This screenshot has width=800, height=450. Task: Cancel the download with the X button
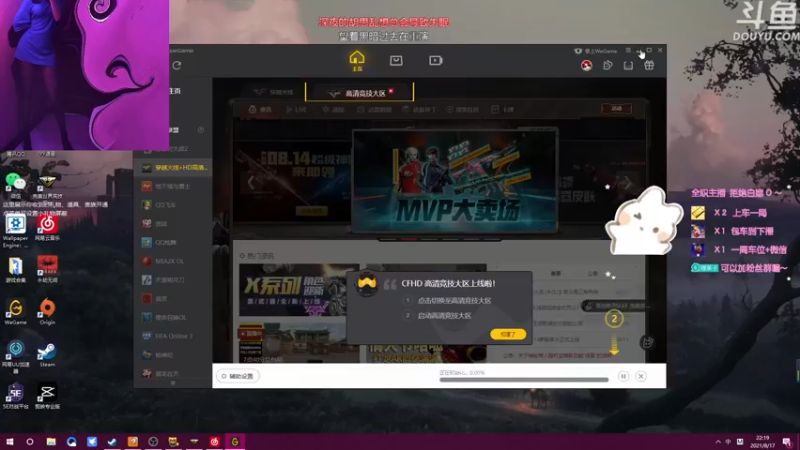[641, 376]
